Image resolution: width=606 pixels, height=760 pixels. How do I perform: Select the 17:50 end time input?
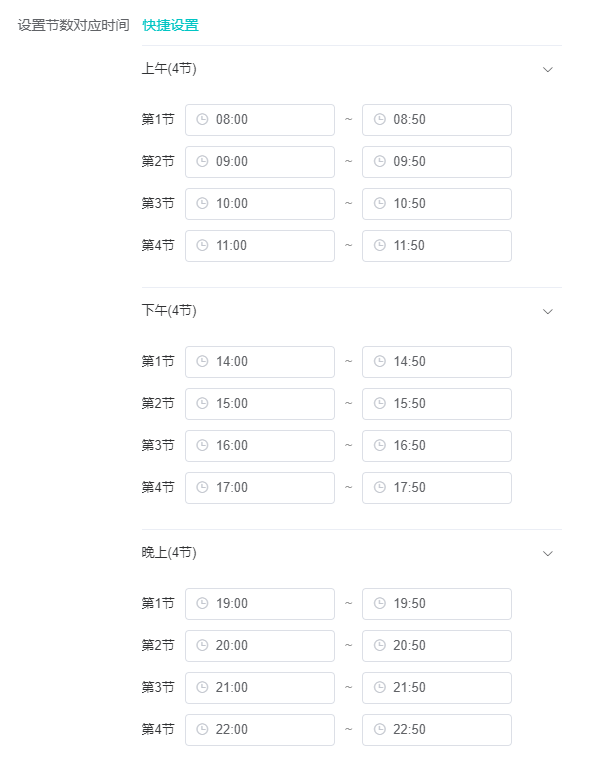click(x=437, y=488)
